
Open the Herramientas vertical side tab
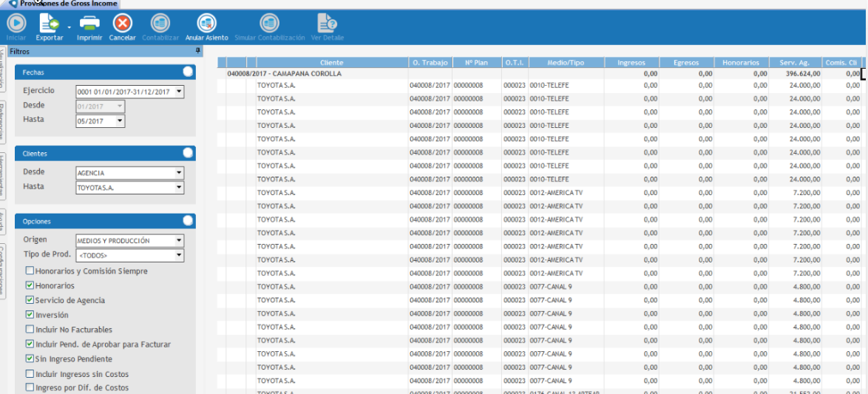tap(3, 177)
